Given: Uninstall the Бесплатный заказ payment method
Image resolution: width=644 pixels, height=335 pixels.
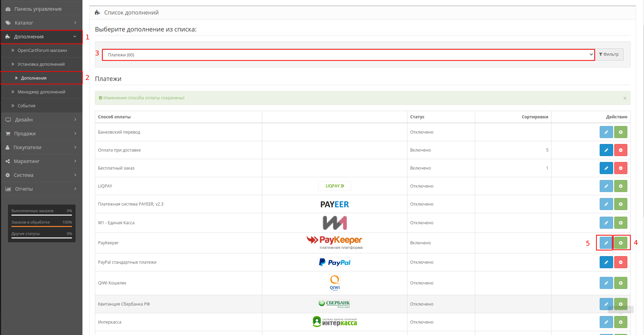Looking at the screenshot, I should pos(620,168).
